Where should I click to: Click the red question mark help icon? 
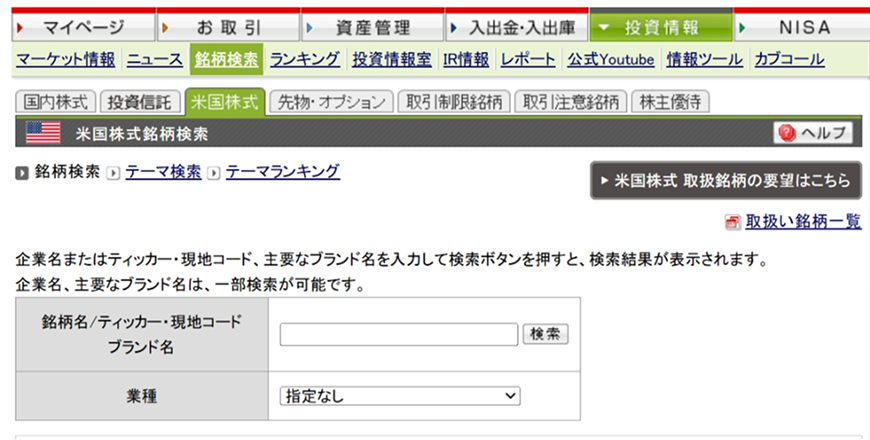click(x=787, y=133)
